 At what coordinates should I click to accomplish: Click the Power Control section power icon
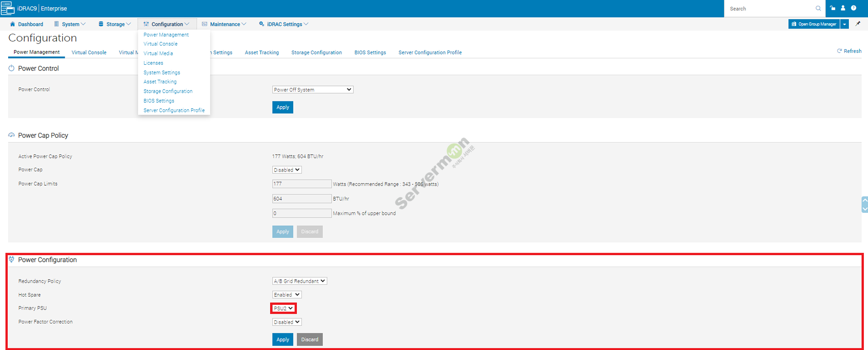(11, 68)
